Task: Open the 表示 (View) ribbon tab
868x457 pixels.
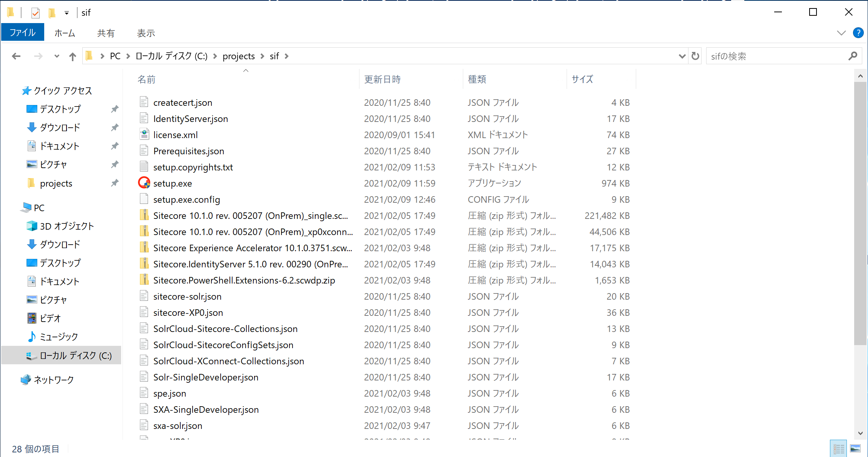Action: point(146,33)
